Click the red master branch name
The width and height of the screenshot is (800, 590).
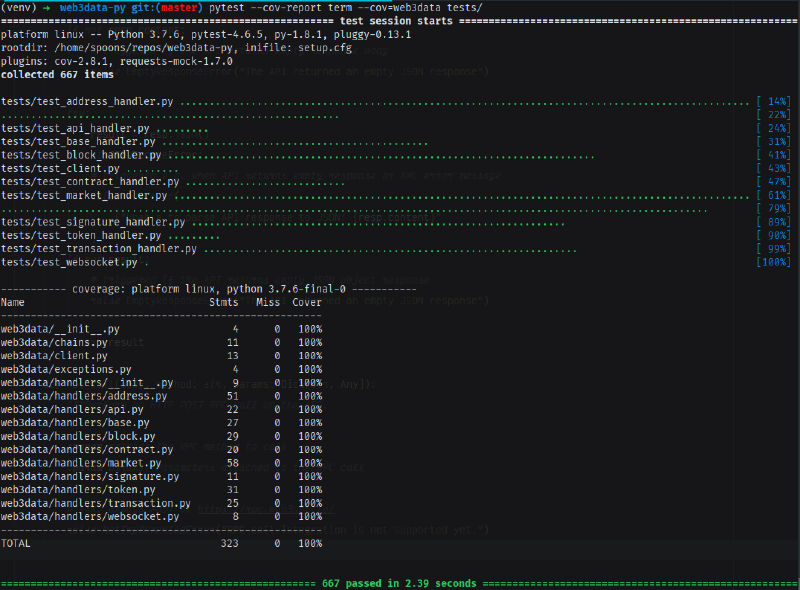pos(179,8)
